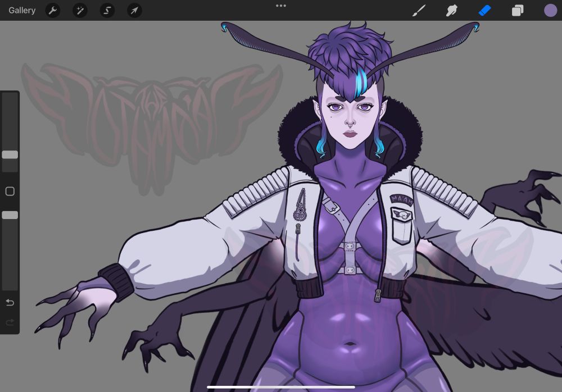
Task: Open the Colors panel via the purple swatch
Action: (x=550, y=10)
